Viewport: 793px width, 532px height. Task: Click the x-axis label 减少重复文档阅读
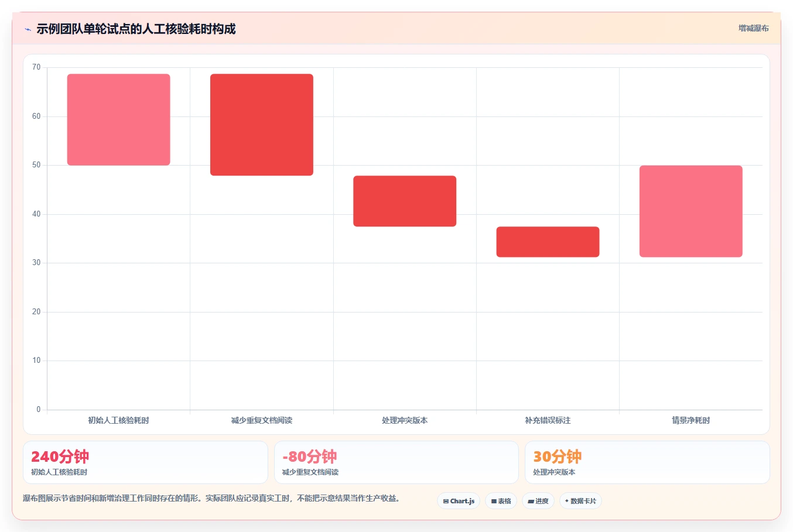coord(262,420)
